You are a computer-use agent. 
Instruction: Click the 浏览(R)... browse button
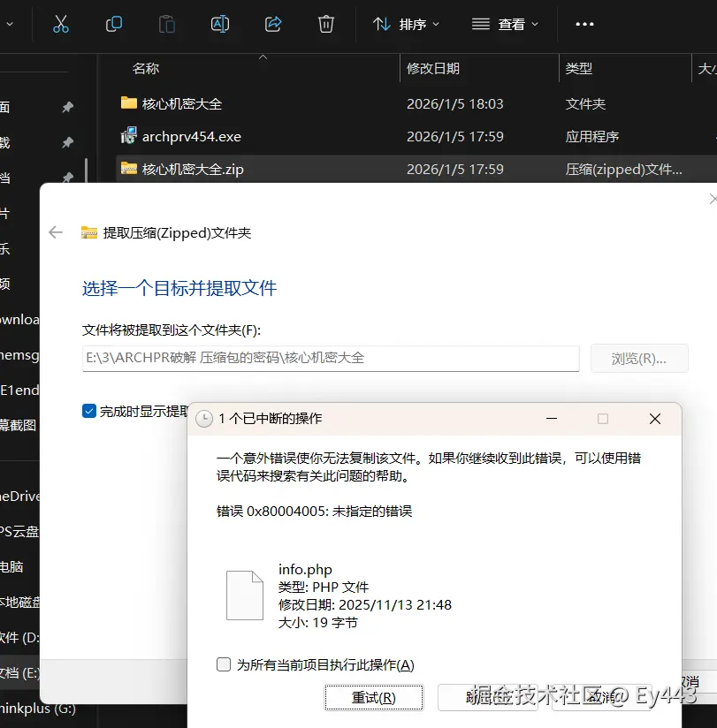(639, 358)
